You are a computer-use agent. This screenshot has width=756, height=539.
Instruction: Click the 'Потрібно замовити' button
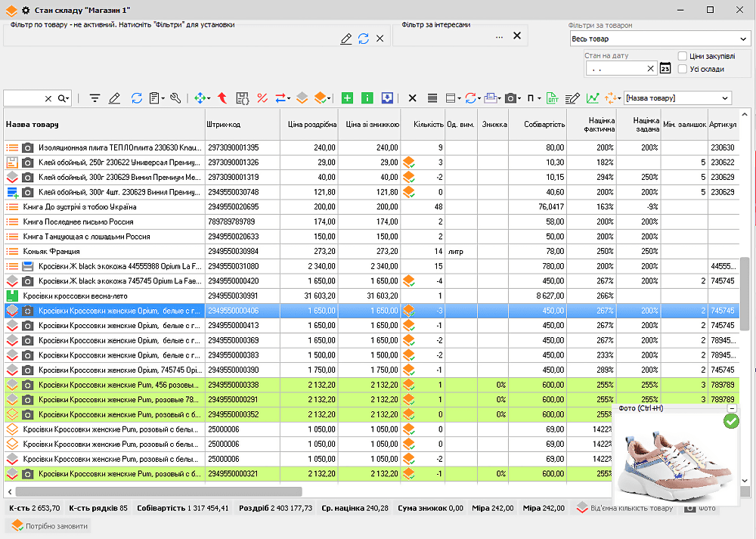pyautogui.click(x=47, y=525)
